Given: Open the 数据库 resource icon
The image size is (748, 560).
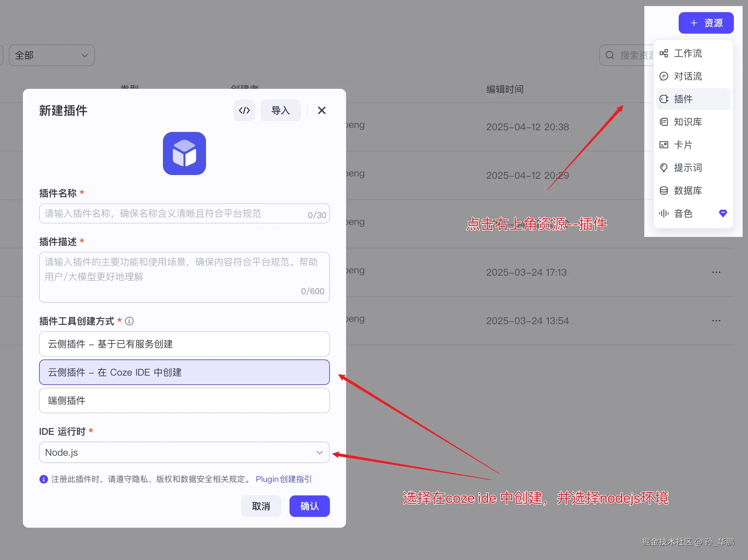Looking at the screenshot, I should click(664, 190).
